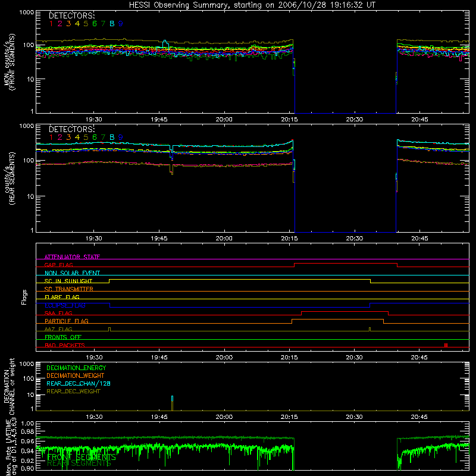Select orange detector 3 in rear segments legend
Image resolution: width=476 pixels, height=476 pixels.
pyautogui.click(x=68, y=137)
